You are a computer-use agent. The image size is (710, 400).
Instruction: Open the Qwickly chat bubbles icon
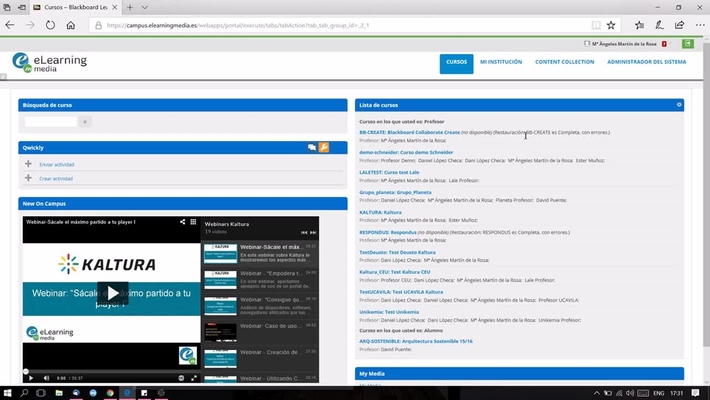tap(312, 147)
